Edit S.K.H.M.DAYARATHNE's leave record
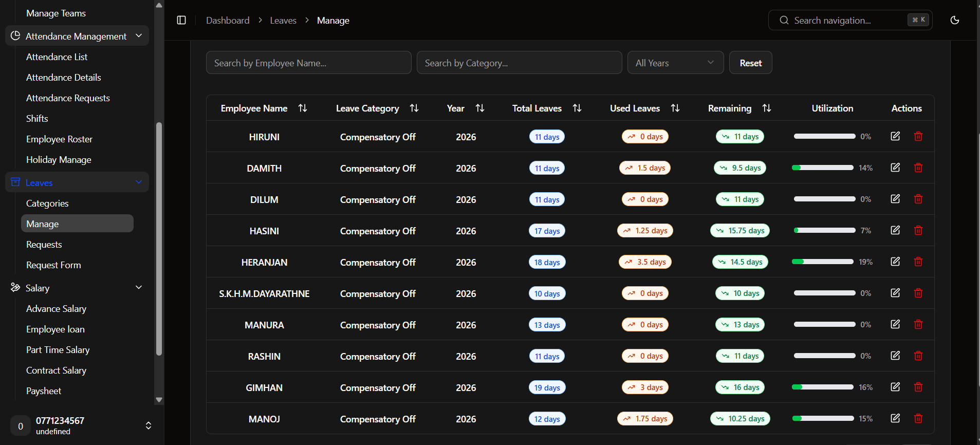This screenshot has height=445, width=980. click(x=895, y=293)
